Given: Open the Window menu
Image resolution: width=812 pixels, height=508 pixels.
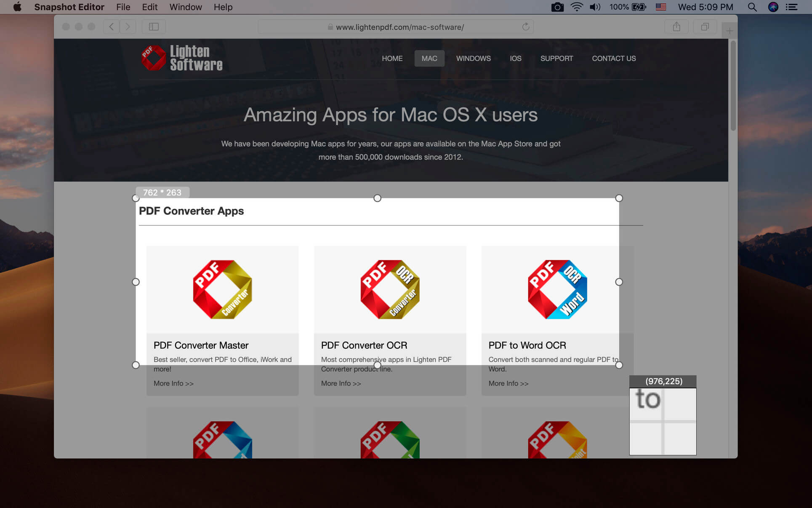Looking at the screenshot, I should (186, 7).
